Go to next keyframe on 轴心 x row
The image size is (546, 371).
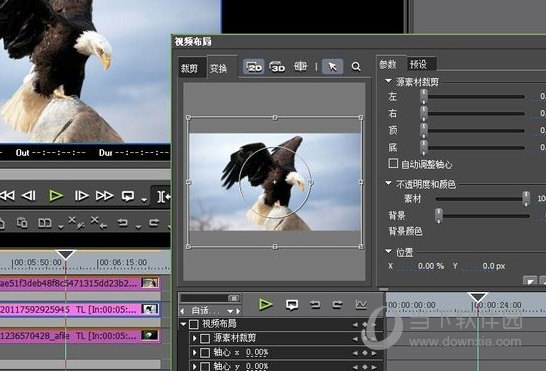coord(374,353)
